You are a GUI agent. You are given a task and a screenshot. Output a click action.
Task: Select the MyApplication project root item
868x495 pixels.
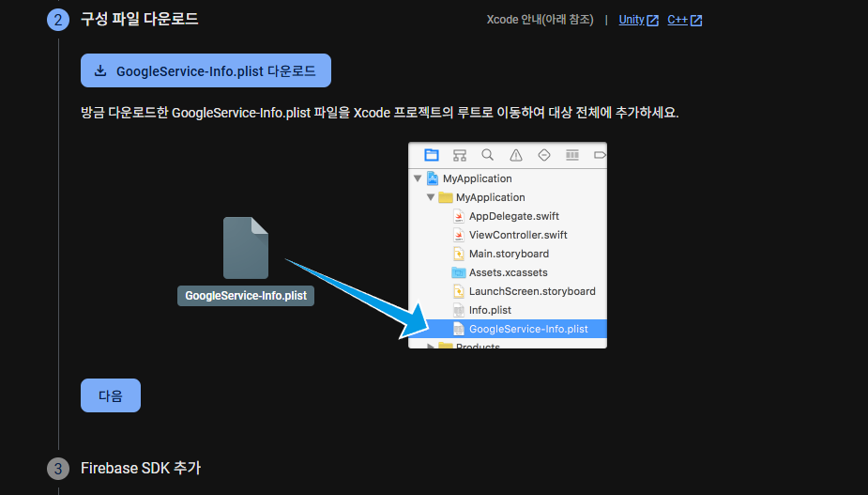click(x=478, y=178)
